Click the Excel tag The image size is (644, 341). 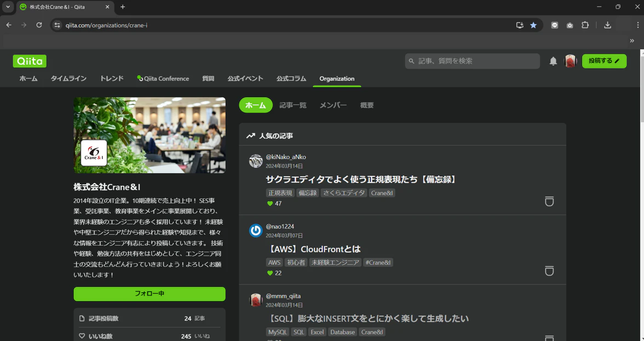(317, 332)
